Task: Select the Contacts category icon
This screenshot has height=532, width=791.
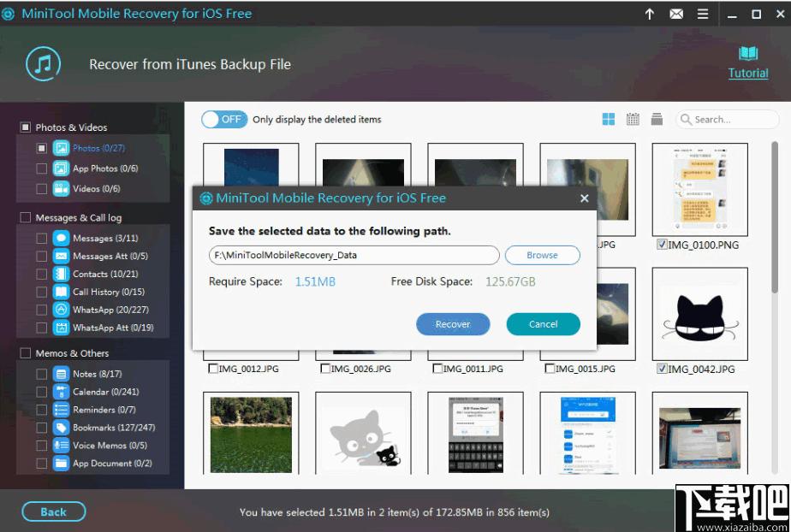Action: click(61, 274)
